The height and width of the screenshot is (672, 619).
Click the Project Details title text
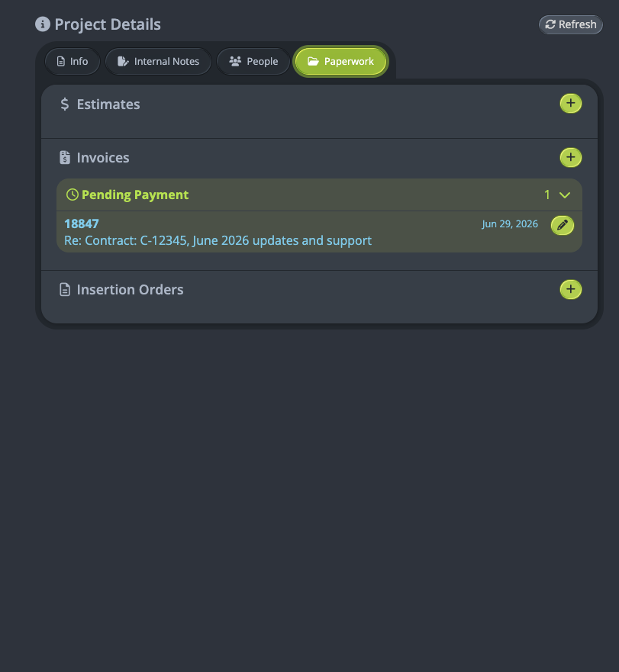click(108, 24)
